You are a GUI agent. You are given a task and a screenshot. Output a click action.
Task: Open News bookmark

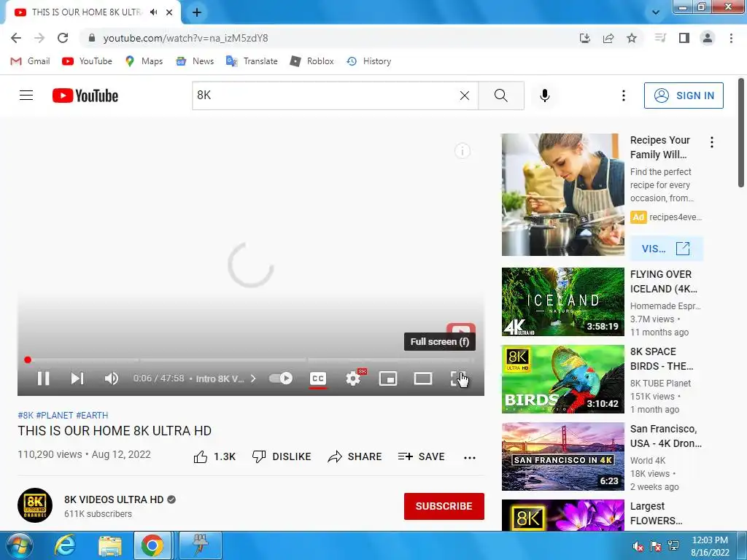coord(195,61)
